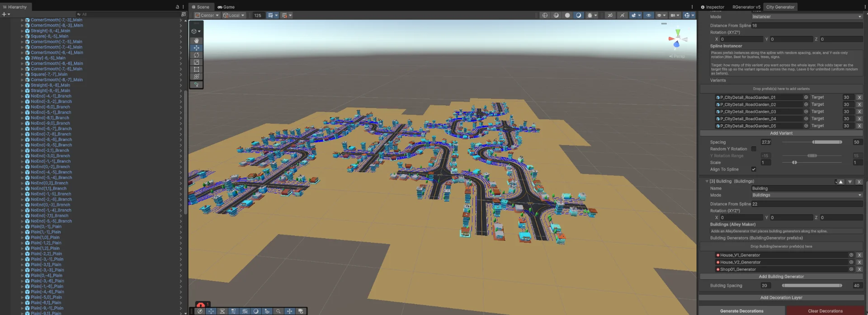868x315 pixels.
Task: Open custom editor tools button
Action: pyautogui.click(x=196, y=85)
